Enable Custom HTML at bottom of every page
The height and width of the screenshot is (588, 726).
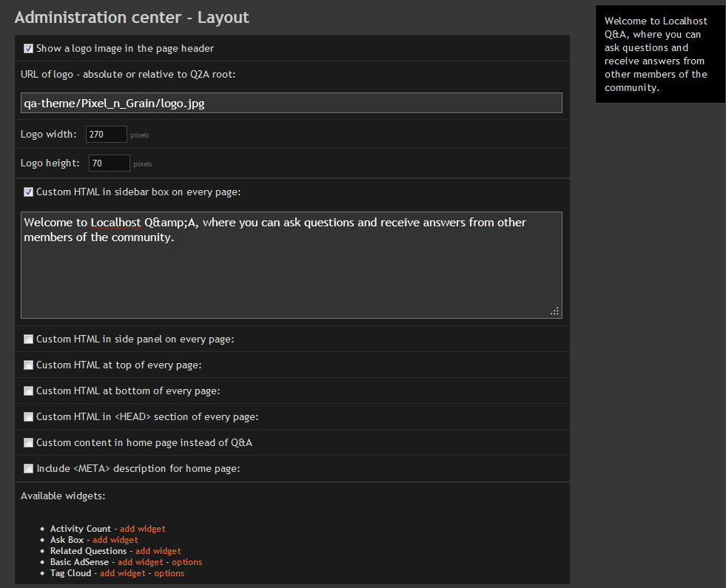point(28,391)
